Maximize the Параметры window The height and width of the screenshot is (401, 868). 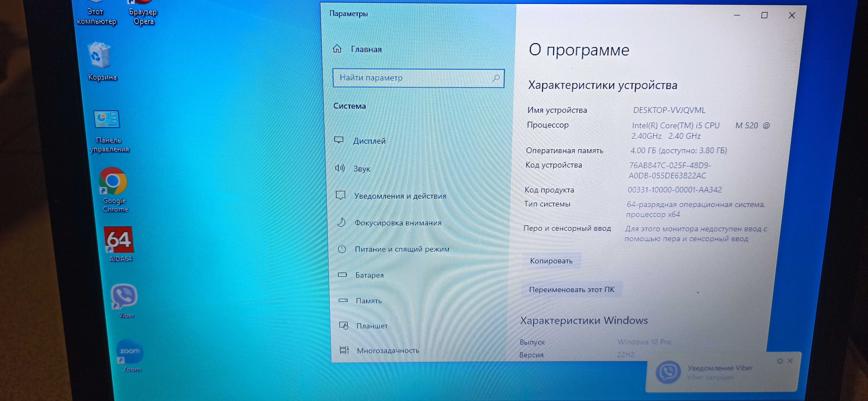(764, 15)
